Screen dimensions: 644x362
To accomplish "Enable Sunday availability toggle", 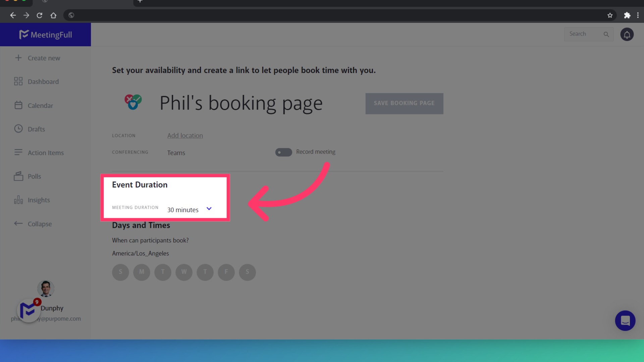I will click(x=120, y=272).
